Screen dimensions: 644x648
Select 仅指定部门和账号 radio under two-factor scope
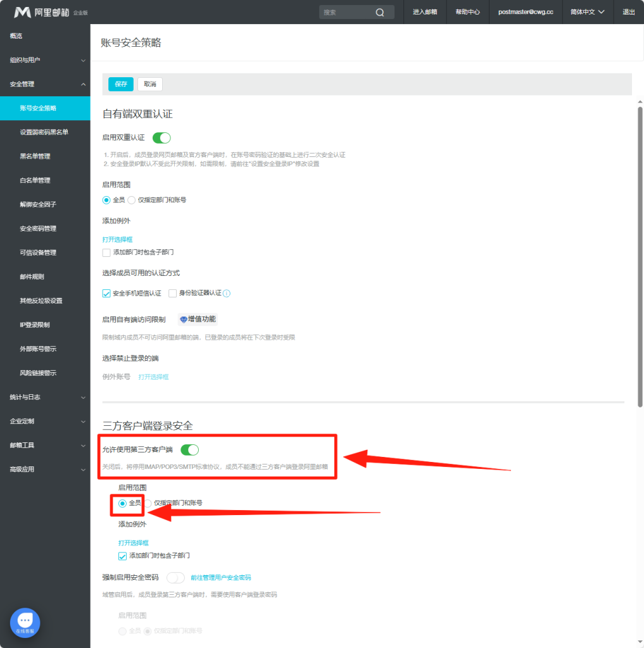click(132, 200)
